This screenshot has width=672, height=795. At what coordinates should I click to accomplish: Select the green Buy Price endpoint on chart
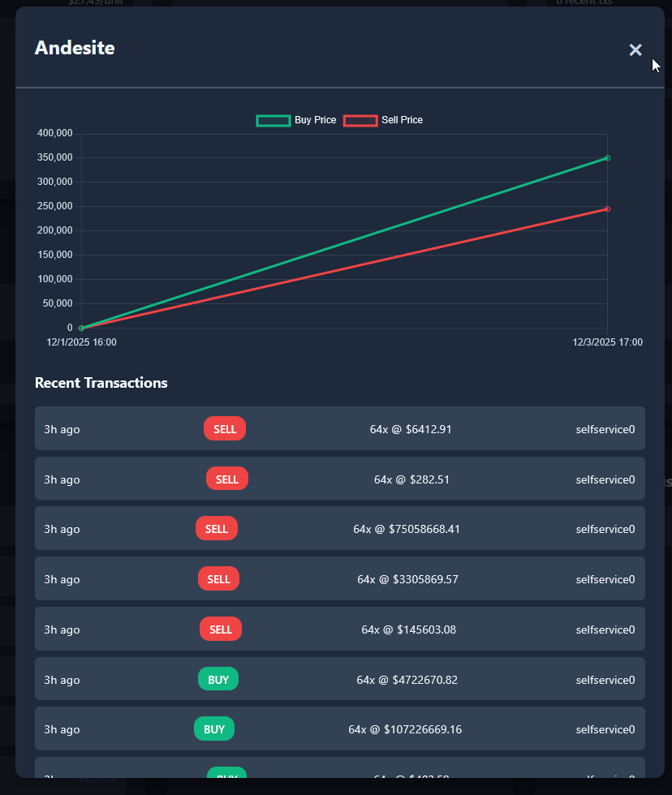tap(607, 158)
